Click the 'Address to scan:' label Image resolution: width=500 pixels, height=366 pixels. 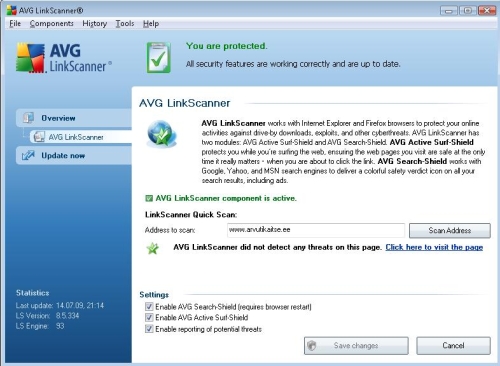pyautogui.click(x=170, y=230)
